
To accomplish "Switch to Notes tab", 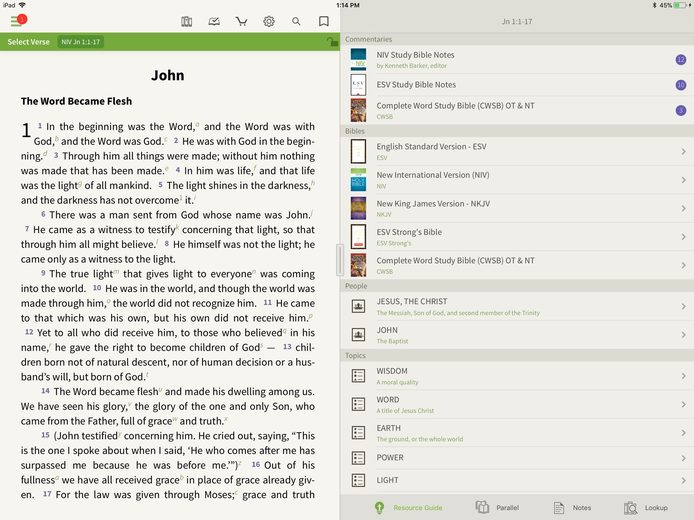I will tap(572, 508).
